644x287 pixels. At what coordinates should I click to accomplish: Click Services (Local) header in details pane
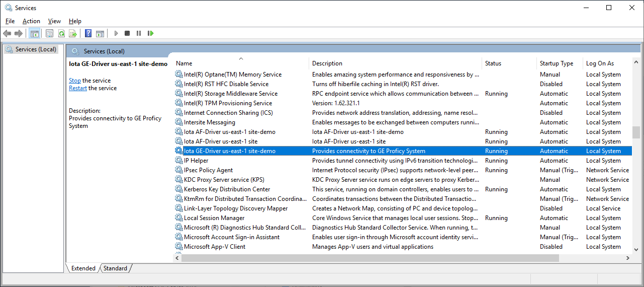[x=104, y=51]
